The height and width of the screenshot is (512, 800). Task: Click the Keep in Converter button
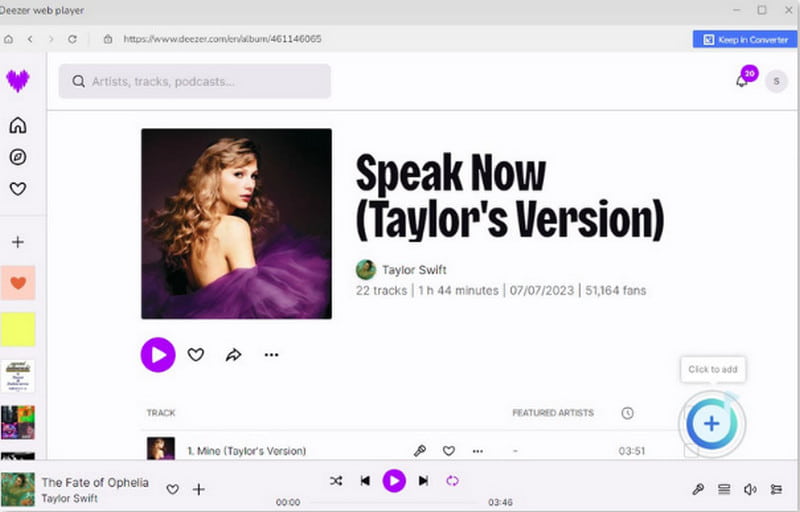tap(745, 39)
